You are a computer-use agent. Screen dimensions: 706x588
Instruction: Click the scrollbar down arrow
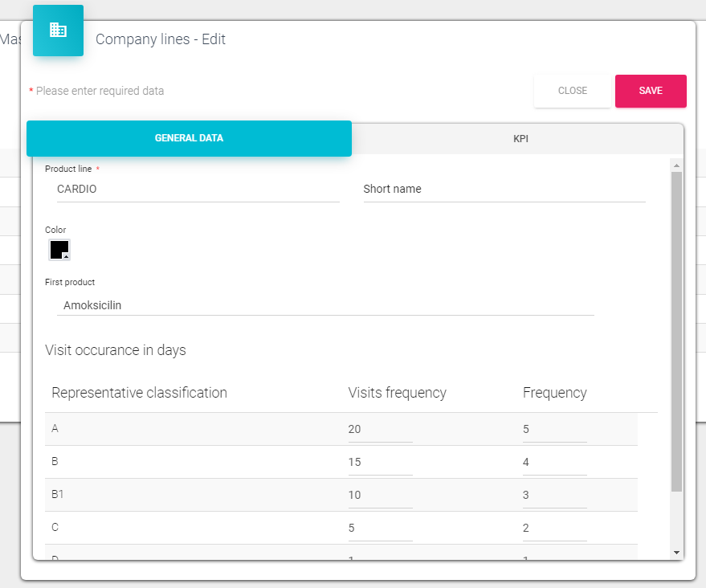tap(676, 553)
